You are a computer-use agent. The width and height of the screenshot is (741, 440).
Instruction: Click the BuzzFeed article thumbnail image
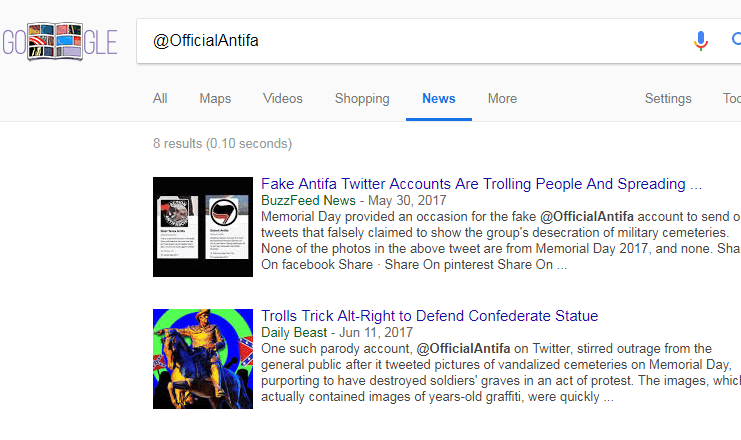click(203, 227)
